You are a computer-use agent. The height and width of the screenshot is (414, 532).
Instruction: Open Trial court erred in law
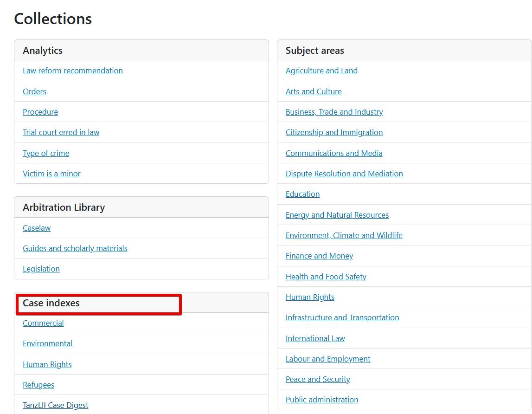click(x=61, y=132)
